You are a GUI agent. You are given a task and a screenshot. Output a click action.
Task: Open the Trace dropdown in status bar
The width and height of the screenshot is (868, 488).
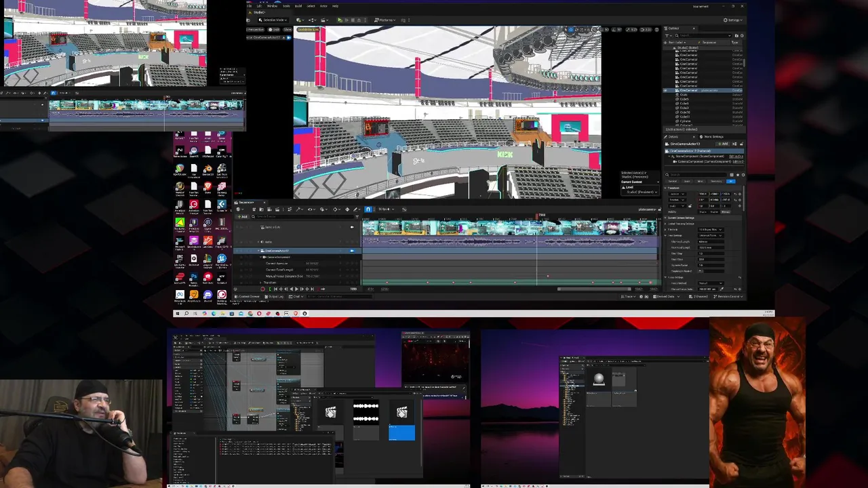(x=629, y=297)
